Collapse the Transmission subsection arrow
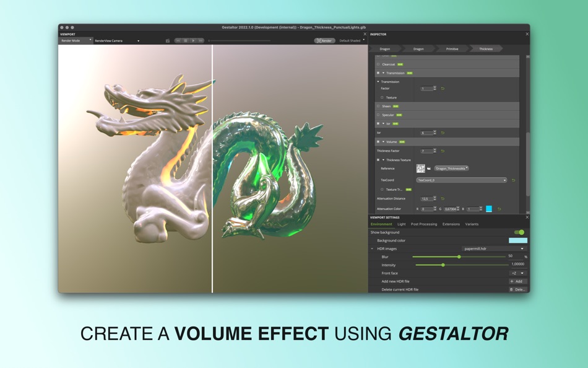 pyautogui.click(x=378, y=82)
